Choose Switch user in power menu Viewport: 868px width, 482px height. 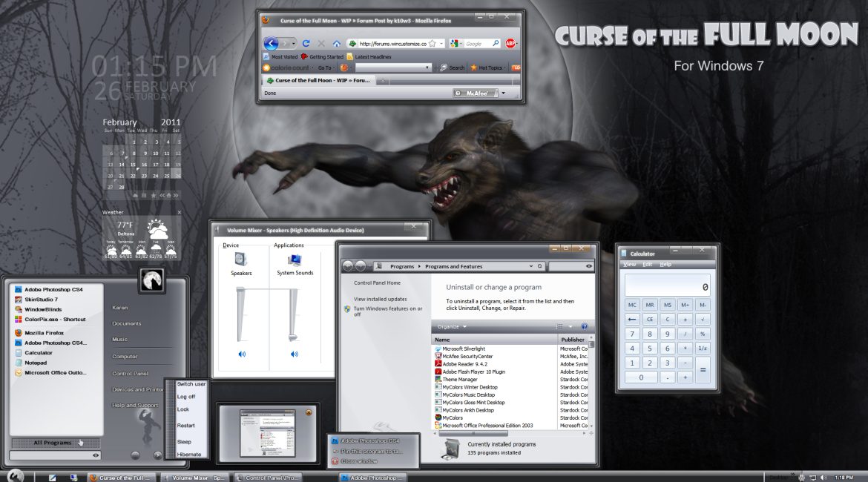pyautogui.click(x=191, y=383)
